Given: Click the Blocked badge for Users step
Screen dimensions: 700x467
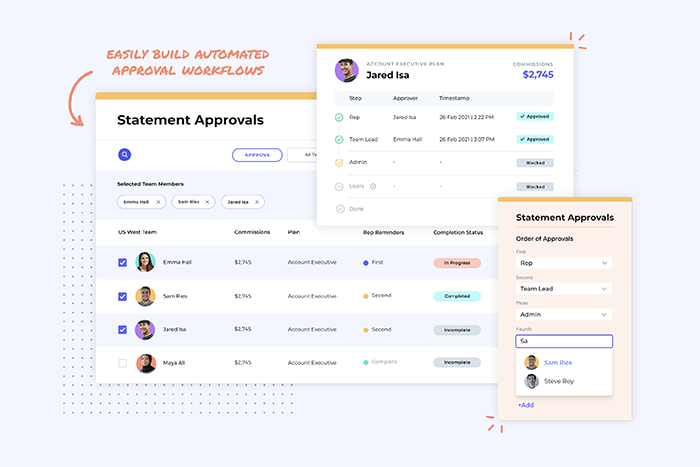Looking at the screenshot, I should point(535,187).
